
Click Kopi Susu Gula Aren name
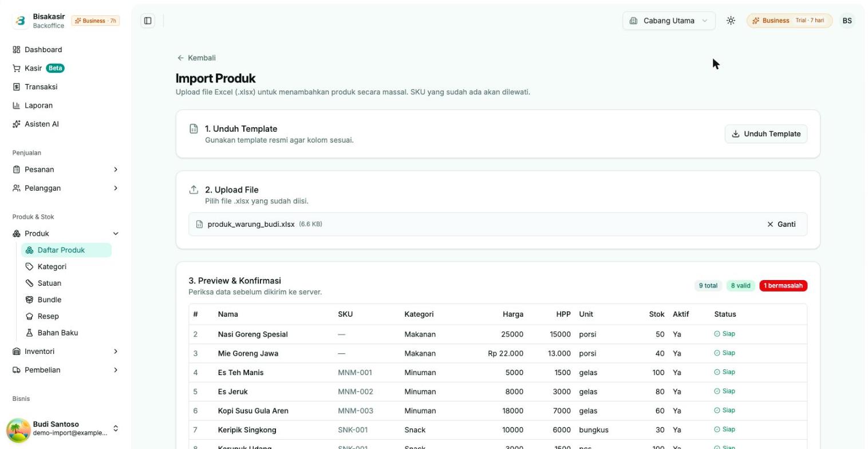[x=253, y=411]
